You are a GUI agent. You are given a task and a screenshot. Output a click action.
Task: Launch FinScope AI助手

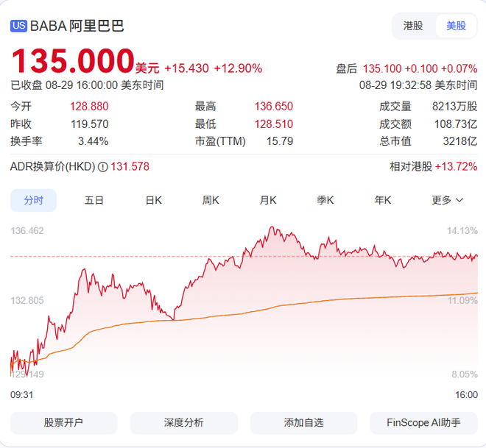423,422
